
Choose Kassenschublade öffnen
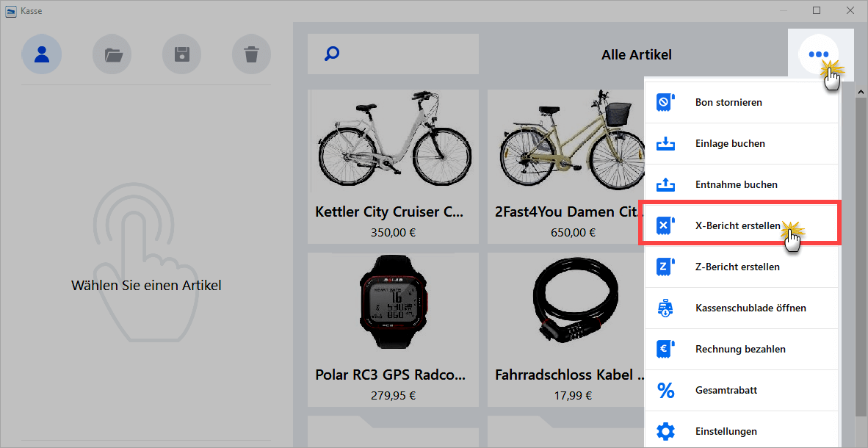741,308
